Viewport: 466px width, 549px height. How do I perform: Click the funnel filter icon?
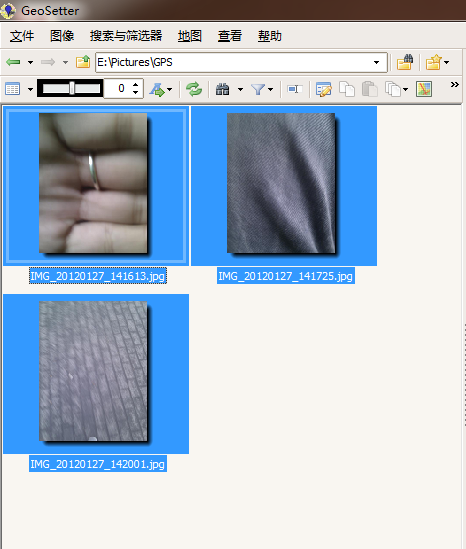point(258,89)
